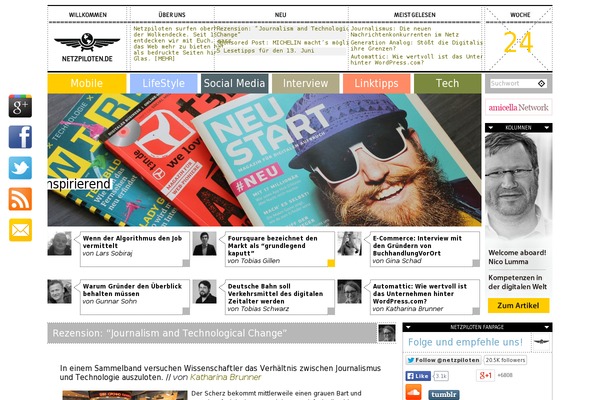The image size is (600, 400).
Task: Click Gunnar Sohn author thumbnail
Action: click(x=59, y=291)
